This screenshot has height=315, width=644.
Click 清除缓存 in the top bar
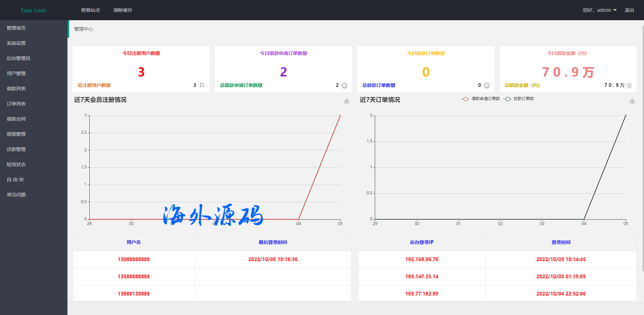pyautogui.click(x=123, y=10)
